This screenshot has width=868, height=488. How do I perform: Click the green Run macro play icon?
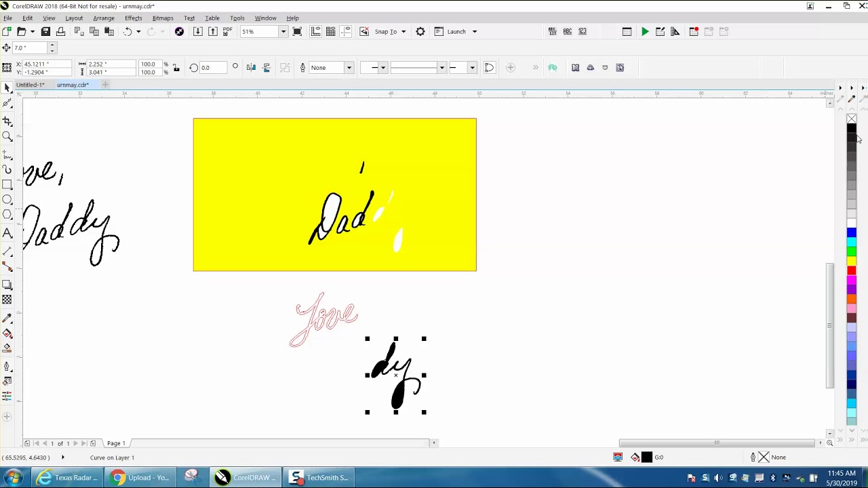pyautogui.click(x=645, y=31)
